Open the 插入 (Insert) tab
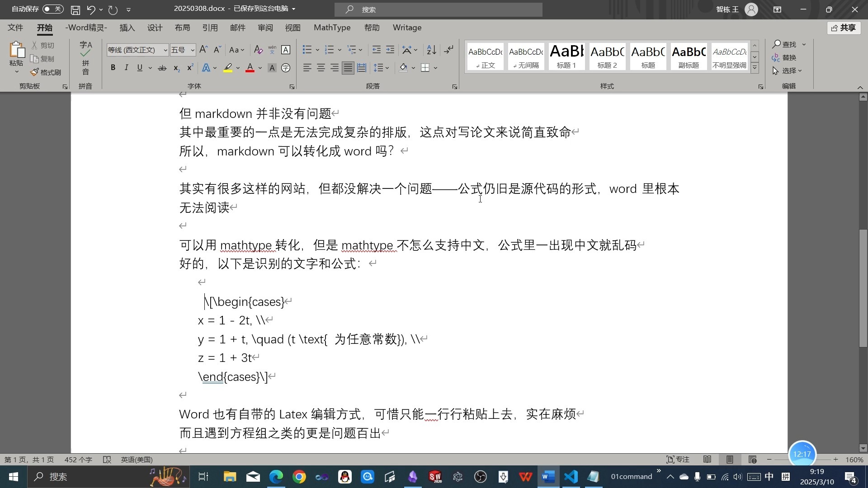 coord(127,28)
